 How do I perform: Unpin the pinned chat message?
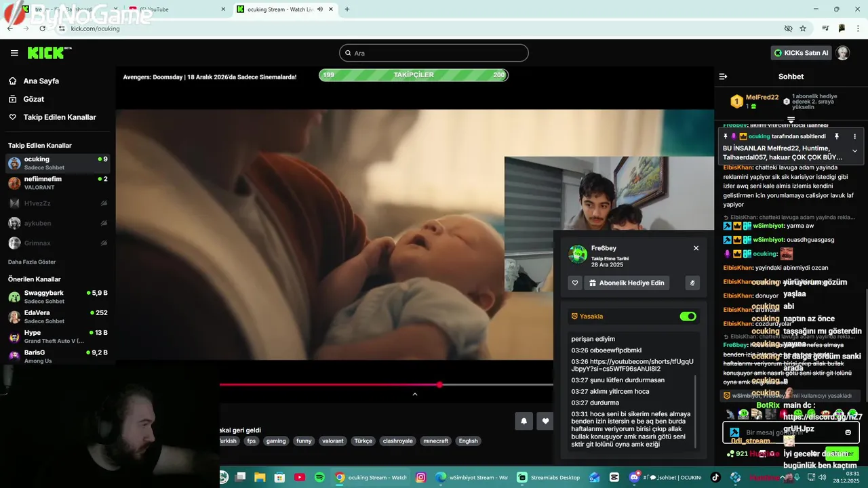click(x=837, y=136)
